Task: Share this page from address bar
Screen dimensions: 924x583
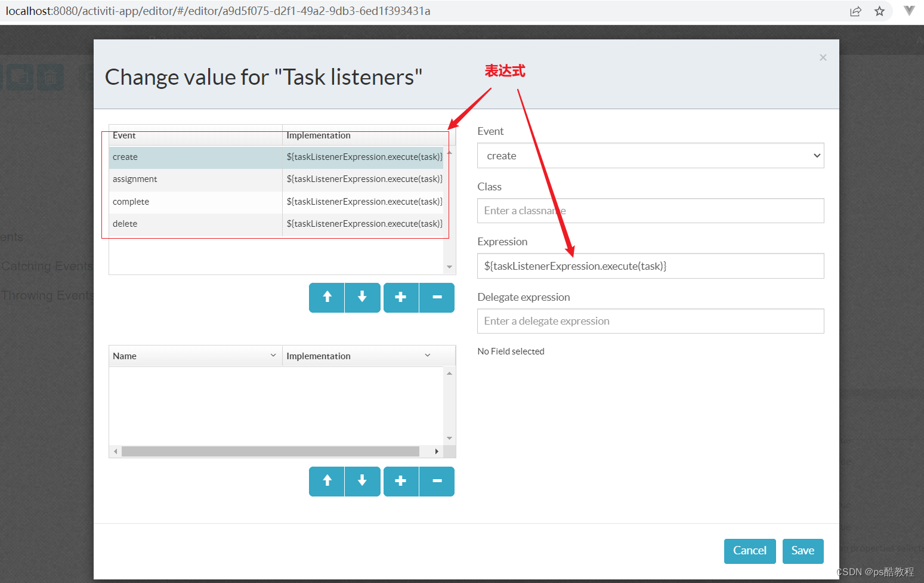Action: 855,11
